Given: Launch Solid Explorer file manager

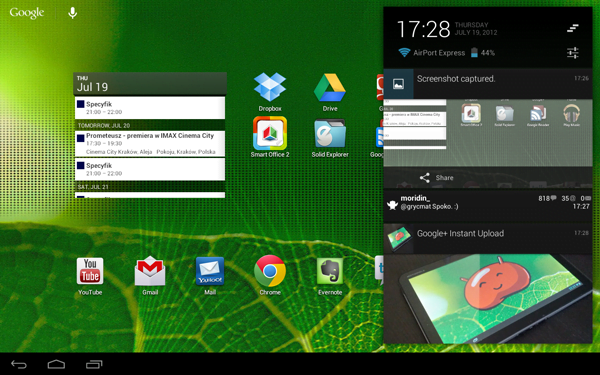Looking at the screenshot, I should coord(329,137).
